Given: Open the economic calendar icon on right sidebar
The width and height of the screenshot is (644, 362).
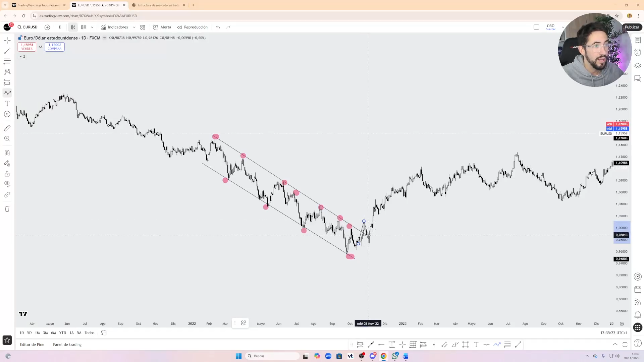Looking at the screenshot, I should point(638,289).
